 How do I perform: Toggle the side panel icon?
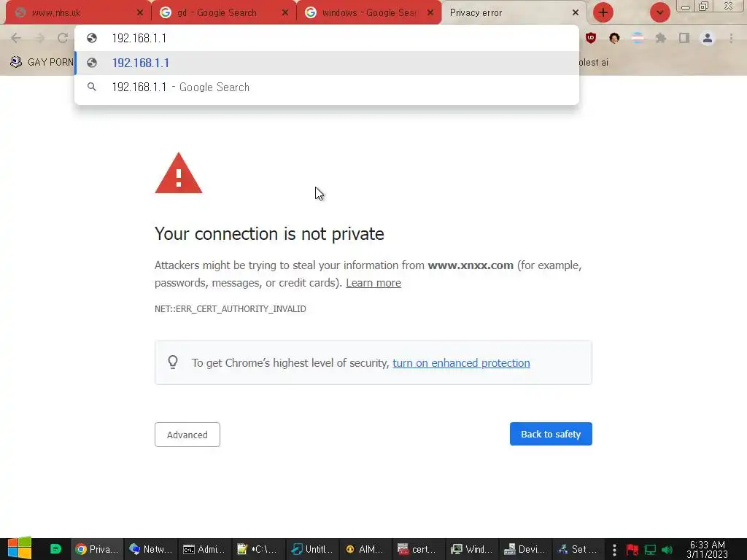(684, 38)
